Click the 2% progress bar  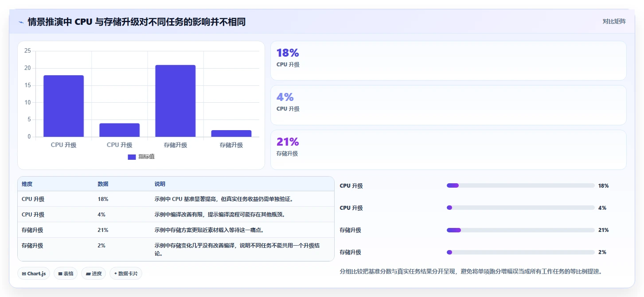521,252
